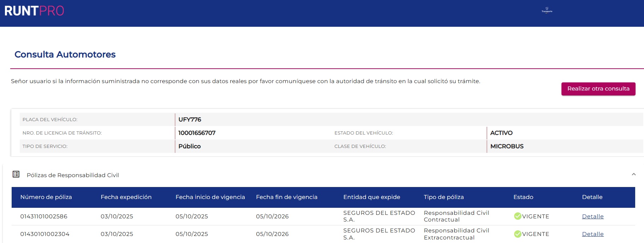Click the license number 10001656707
The width and height of the screenshot is (644, 243).
[x=197, y=133]
